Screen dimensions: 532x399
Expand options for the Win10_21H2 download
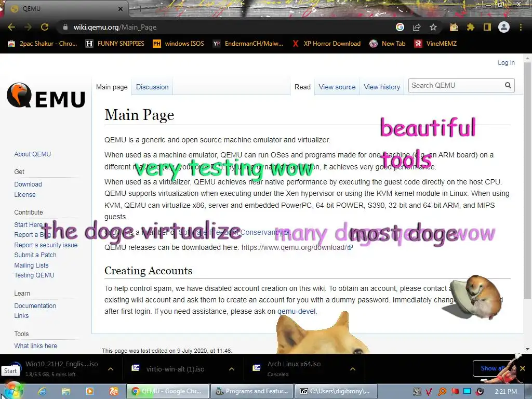(x=111, y=369)
